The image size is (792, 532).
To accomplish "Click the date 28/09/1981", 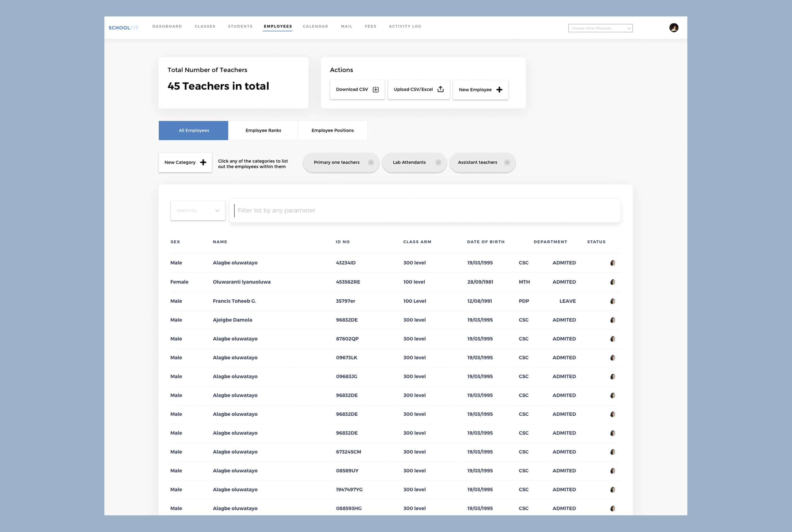I will tap(480, 282).
